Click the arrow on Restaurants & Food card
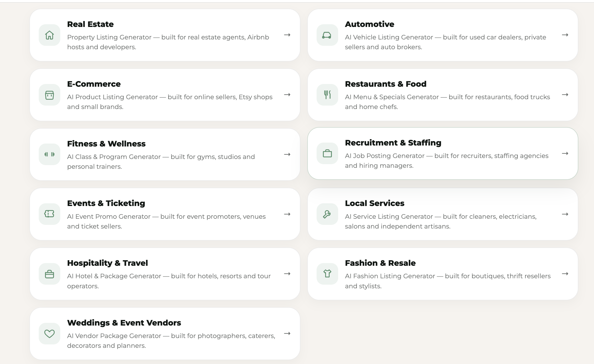 click(x=565, y=95)
